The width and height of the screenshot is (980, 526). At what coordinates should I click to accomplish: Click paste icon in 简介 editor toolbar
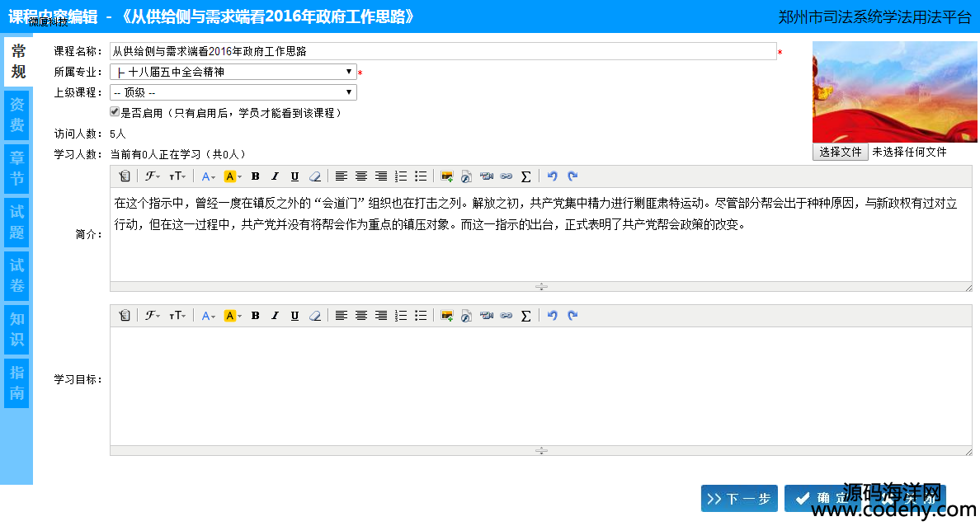click(125, 176)
